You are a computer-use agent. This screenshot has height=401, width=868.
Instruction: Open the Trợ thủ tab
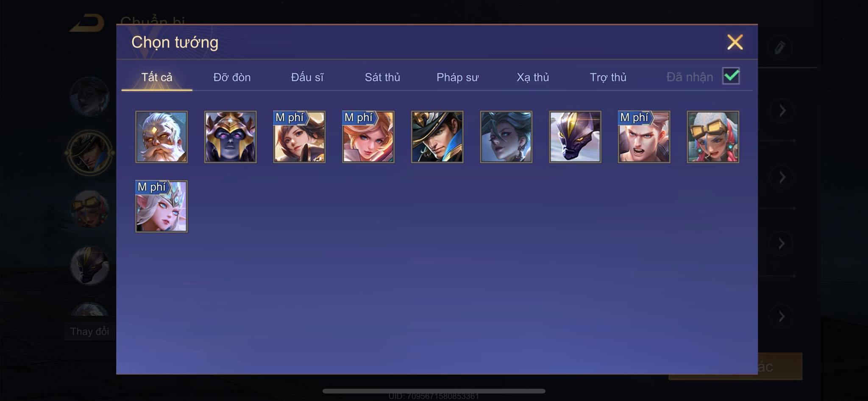pyautogui.click(x=608, y=77)
